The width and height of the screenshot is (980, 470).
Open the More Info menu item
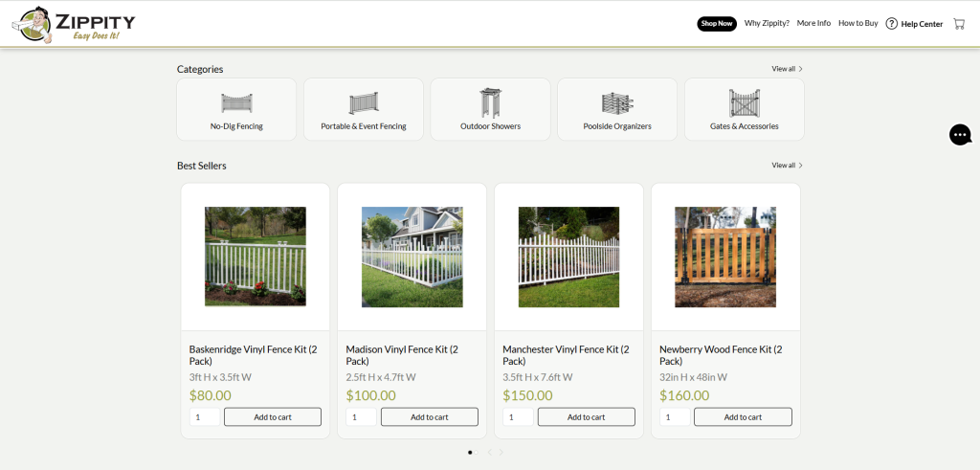pos(813,23)
